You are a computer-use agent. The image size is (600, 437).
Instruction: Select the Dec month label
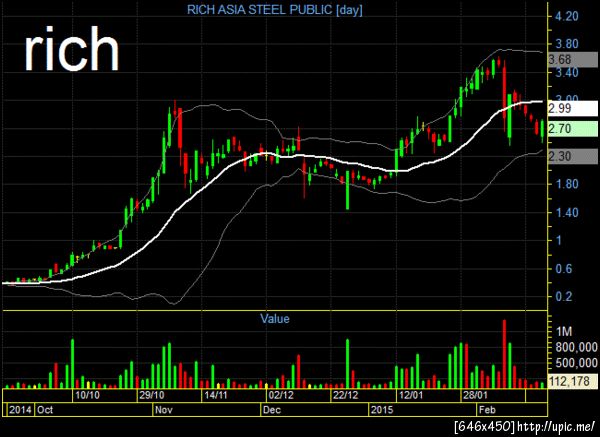coord(272,410)
